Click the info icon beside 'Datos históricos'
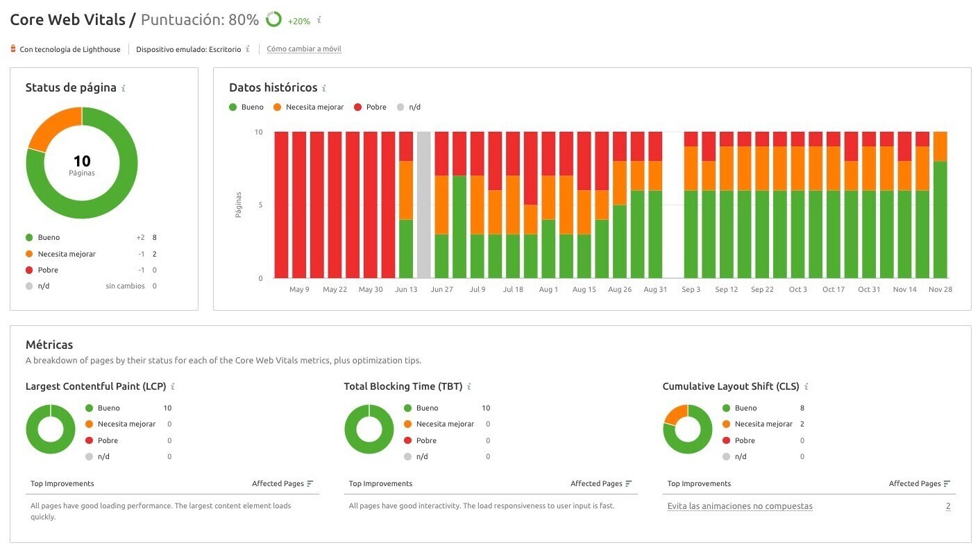Viewport: 980px width, 552px height. click(x=324, y=88)
